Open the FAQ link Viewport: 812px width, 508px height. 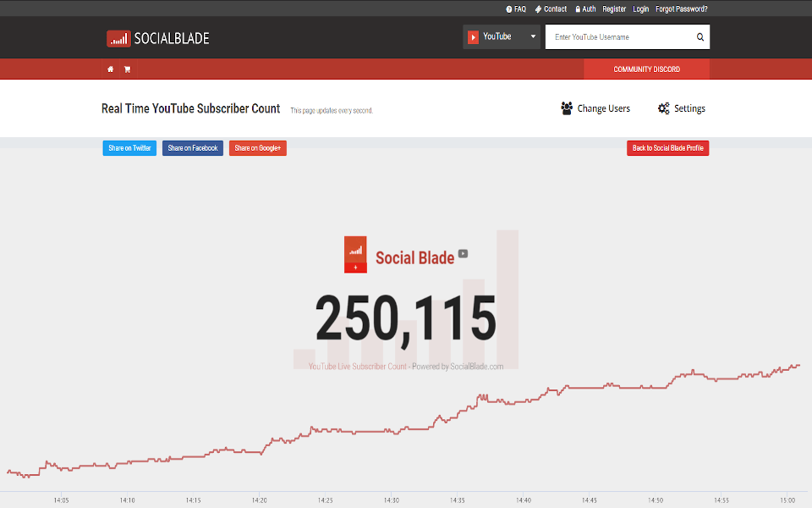516,8
